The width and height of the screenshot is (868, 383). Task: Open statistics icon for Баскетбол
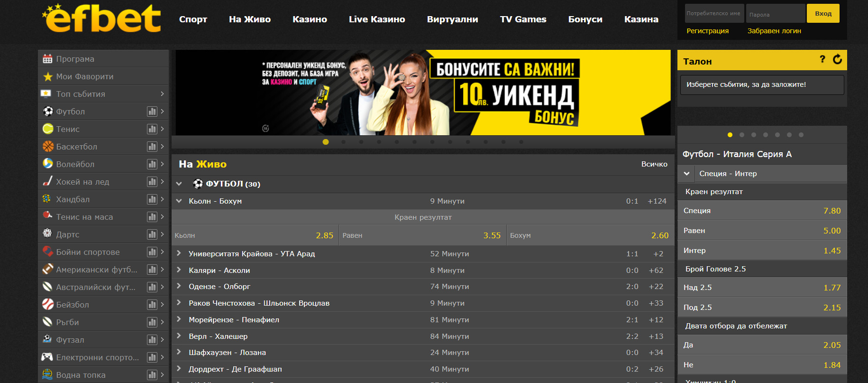[152, 147]
